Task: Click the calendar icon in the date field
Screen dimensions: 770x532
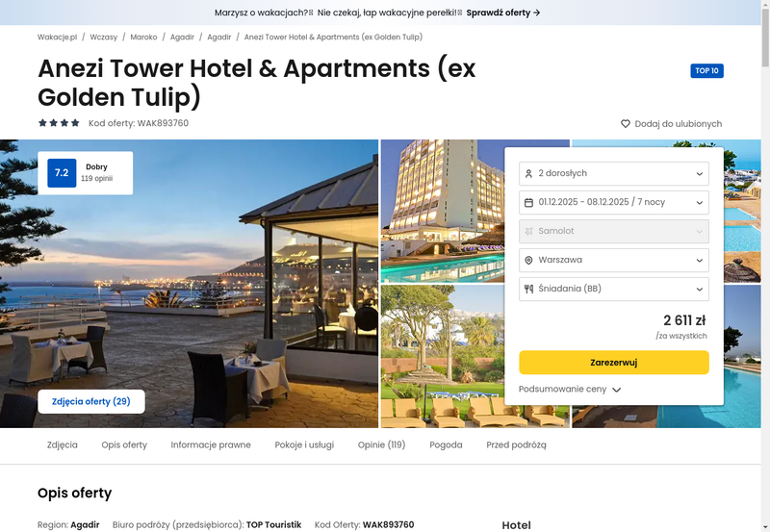Action: coord(528,203)
